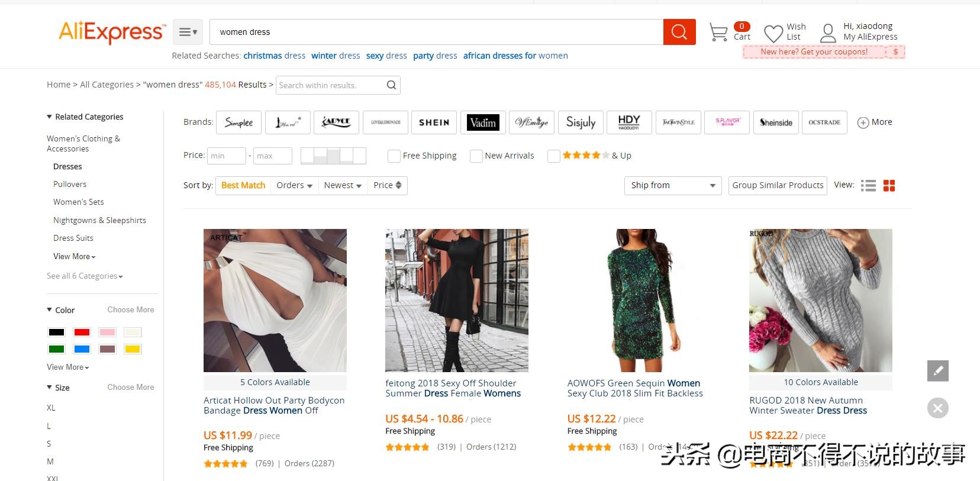Focus the main search box

(436, 32)
